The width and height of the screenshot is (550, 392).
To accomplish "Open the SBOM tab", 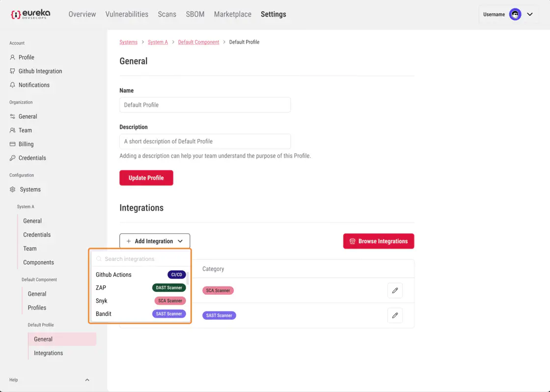I will [195, 14].
